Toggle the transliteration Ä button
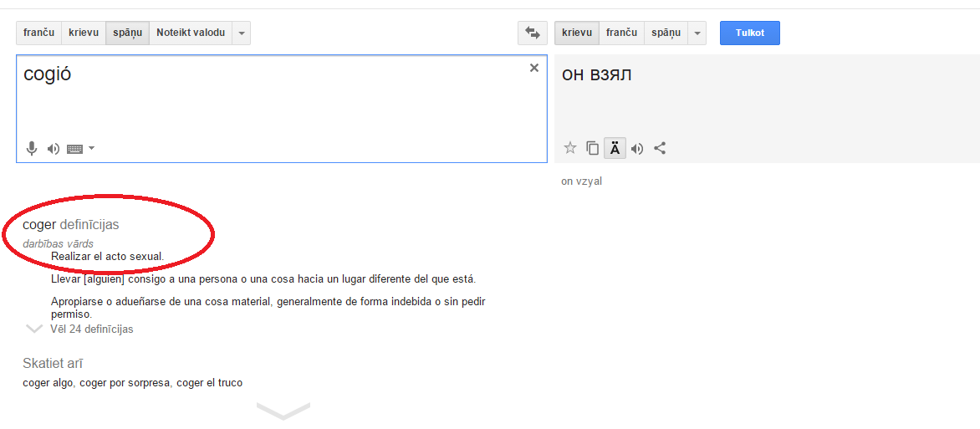980x429 pixels. coord(615,148)
